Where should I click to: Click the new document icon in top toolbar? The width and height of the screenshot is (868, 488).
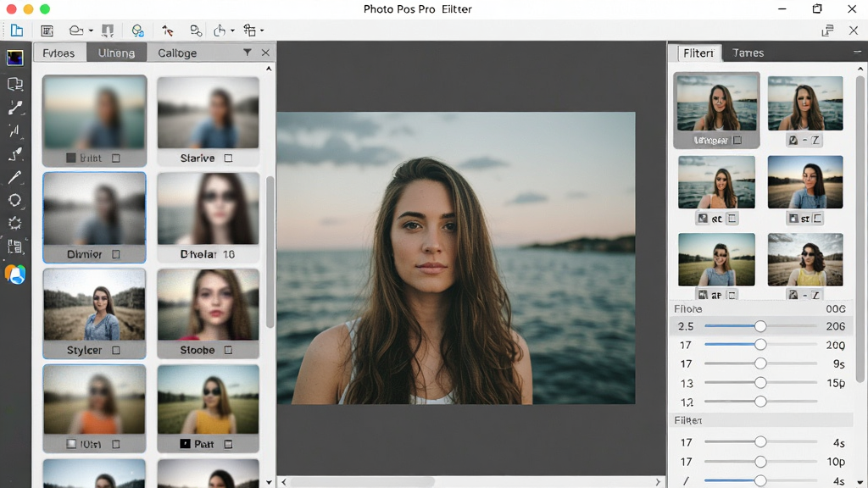[x=17, y=30]
